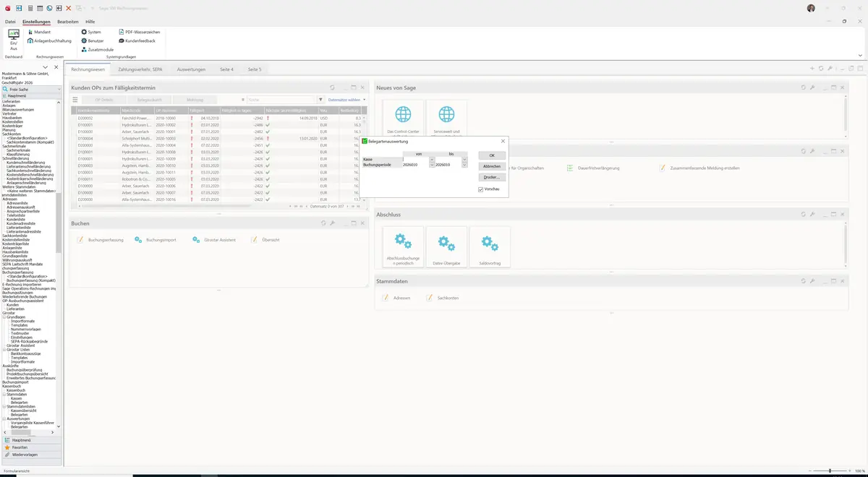Open Buchungsimport in the Buchen panel

coord(156,239)
